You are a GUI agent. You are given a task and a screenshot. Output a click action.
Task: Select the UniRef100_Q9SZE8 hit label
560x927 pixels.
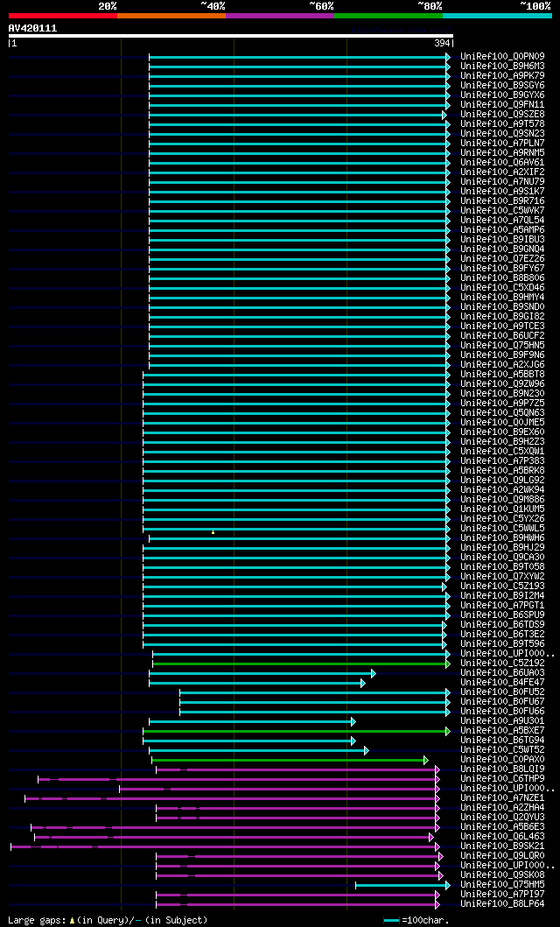pos(503,114)
